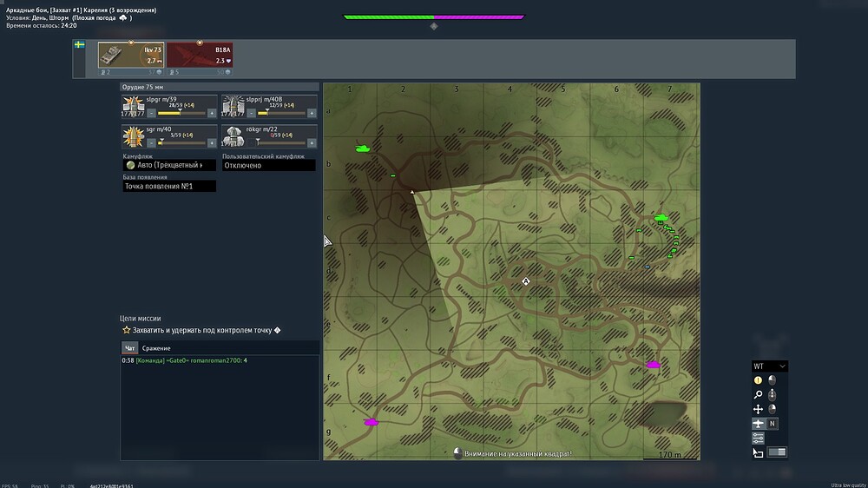Click the magenta enemy tank marker in row f
This screenshot has height=488, width=868.
(654, 365)
